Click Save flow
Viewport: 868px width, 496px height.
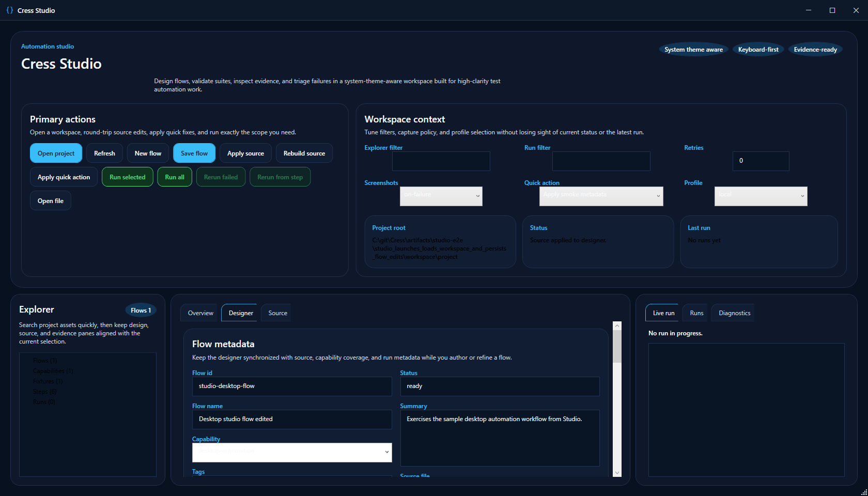pos(194,153)
